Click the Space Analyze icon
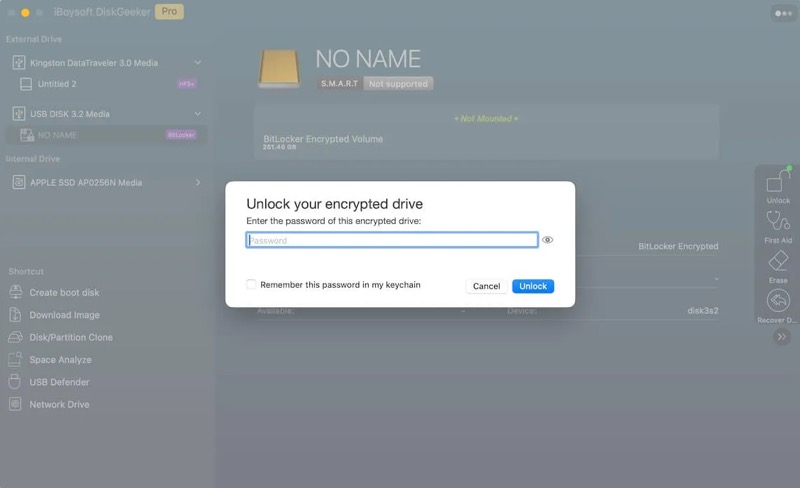This screenshot has width=800, height=488. pyautogui.click(x=15, y=359)
